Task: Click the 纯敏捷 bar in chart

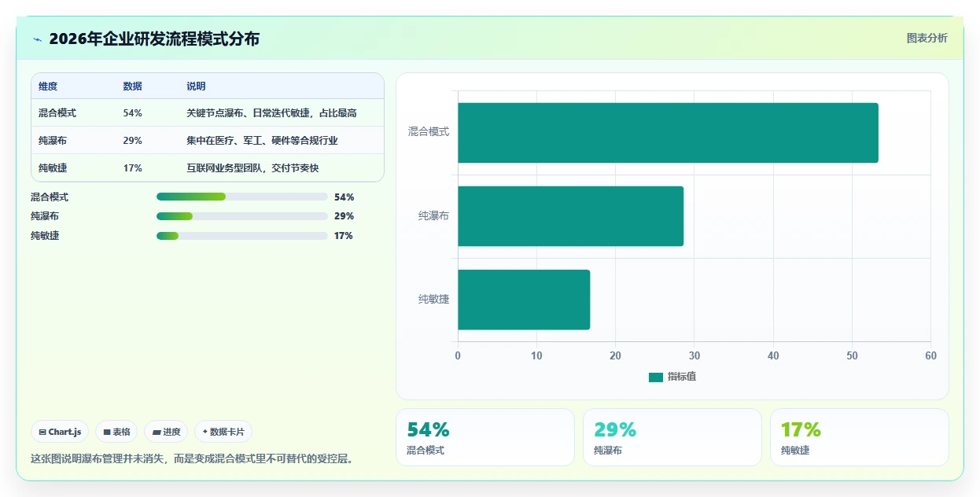Action: pyautogui.click(x=524, y=300)
